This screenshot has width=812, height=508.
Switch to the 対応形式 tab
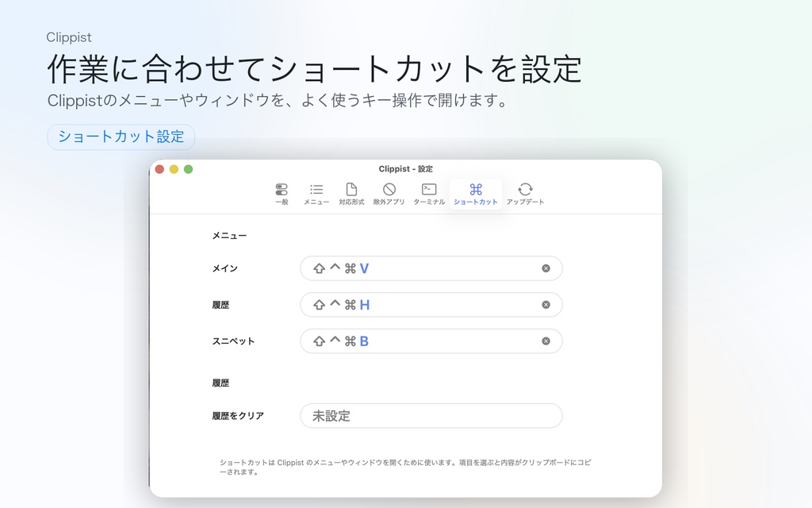pyautogui.click(x=351, y=194)
